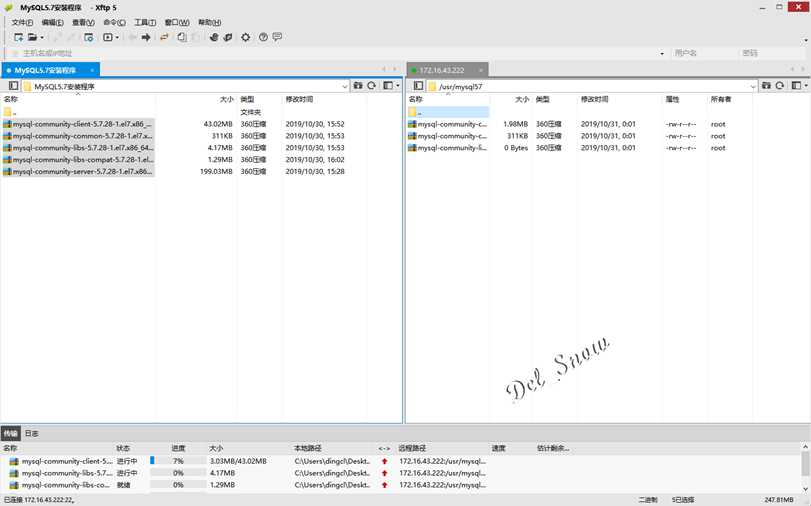
Task: Sort remote files by 属性 column
Action: pyautogui.click(x=672, y=99)
